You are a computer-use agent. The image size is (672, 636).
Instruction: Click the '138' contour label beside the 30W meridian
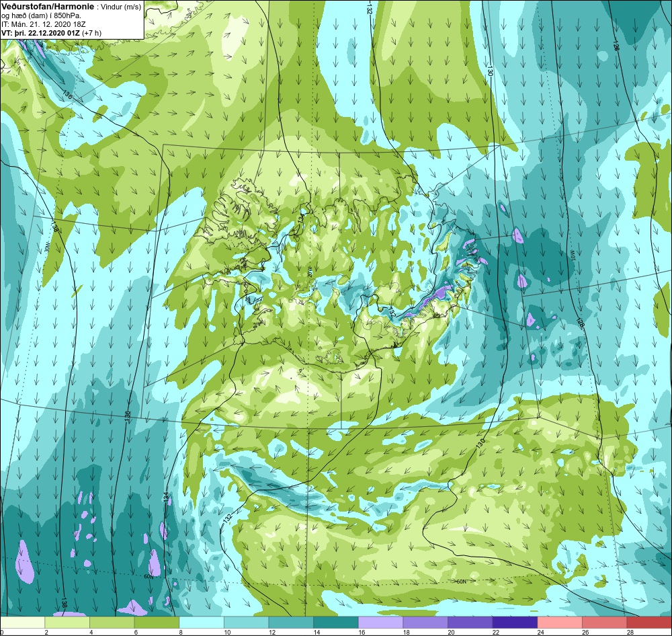point(54,226)
